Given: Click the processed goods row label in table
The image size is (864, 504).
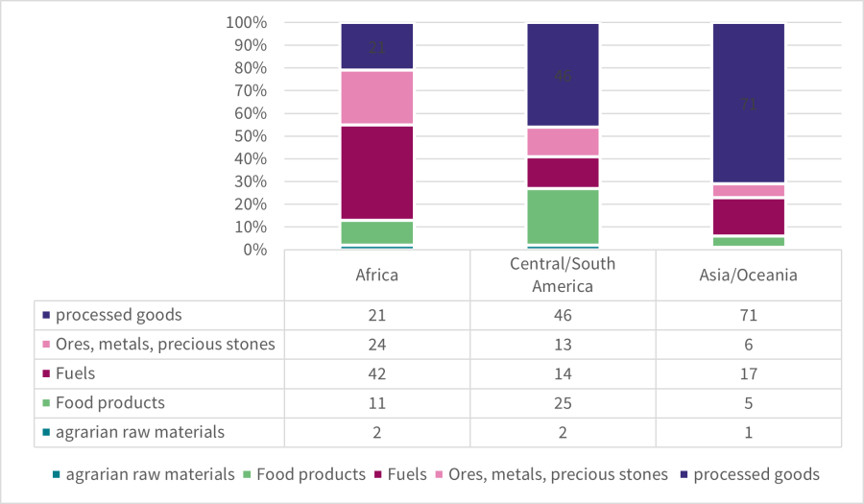Looking at the screenshot, I should [119, 315].
